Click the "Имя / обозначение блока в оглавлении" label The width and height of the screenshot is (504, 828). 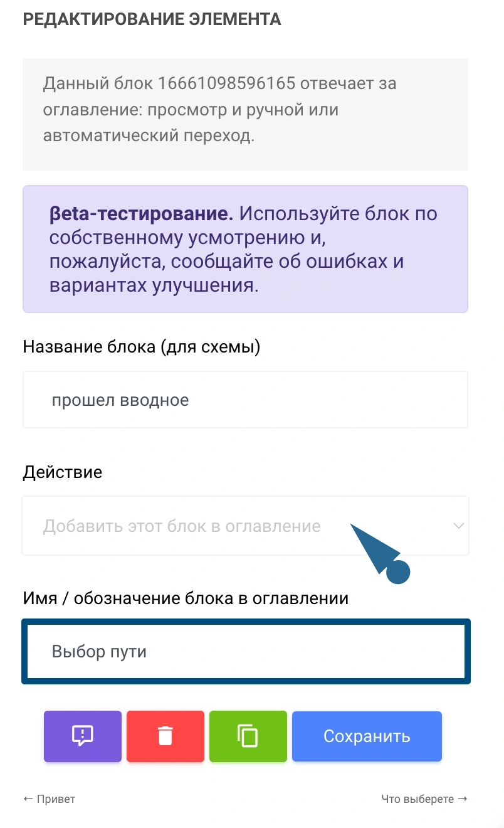tap(186, 598)
